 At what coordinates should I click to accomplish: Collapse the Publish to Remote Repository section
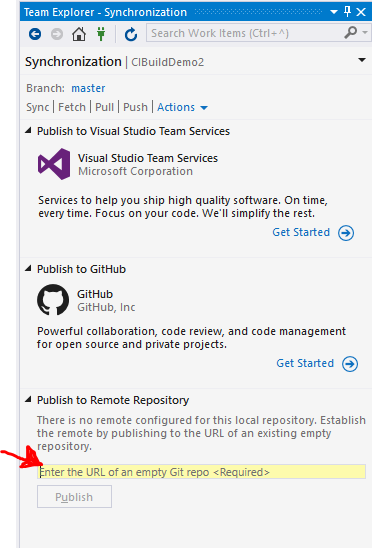pos(28,399)
